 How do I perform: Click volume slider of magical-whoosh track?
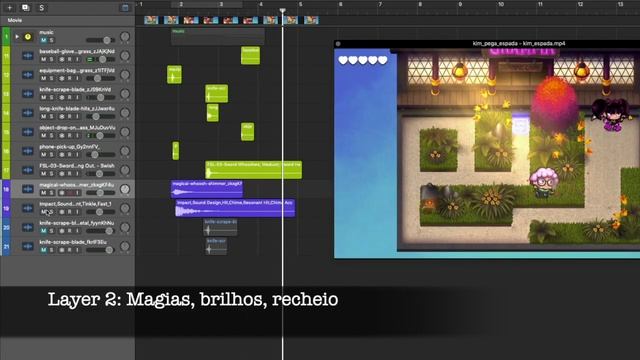click(x=100, y=193)
